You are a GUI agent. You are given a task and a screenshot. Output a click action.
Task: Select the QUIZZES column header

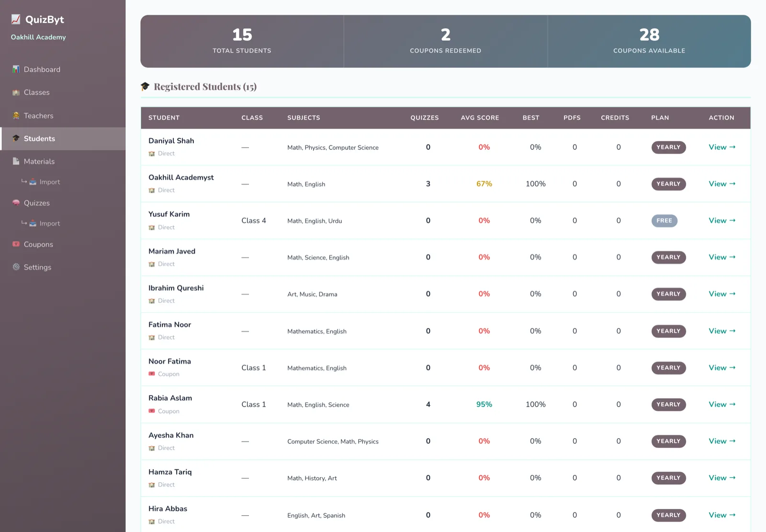click(x=425, y=118)
